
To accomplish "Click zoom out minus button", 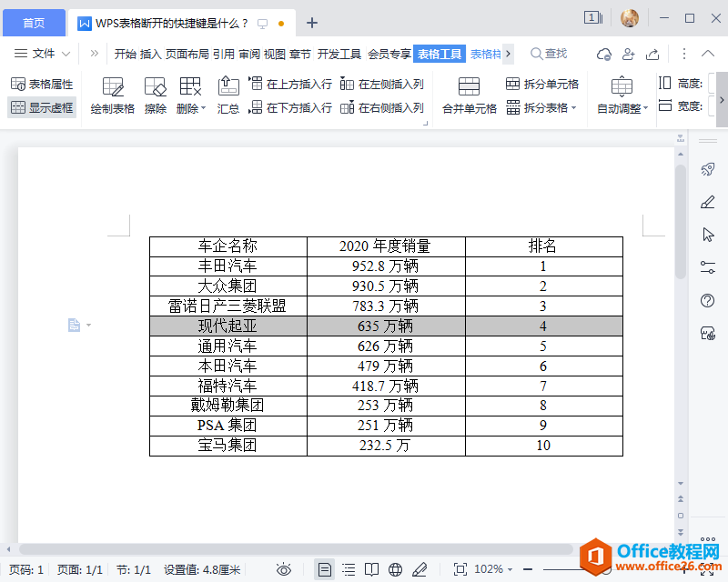I will [x=528, y=569].
